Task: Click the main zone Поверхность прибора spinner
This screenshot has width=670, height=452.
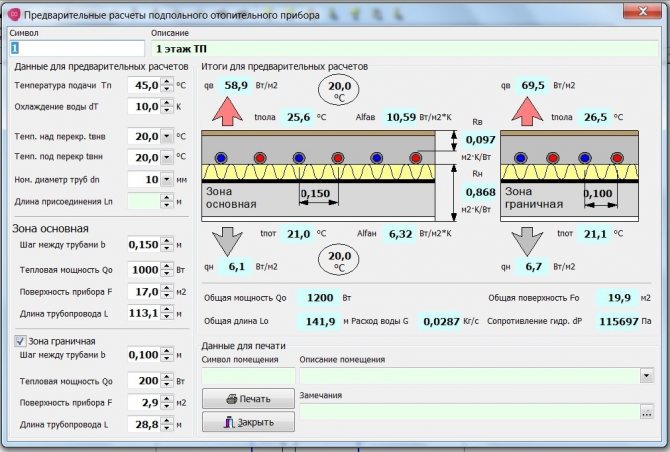Action: click(x=167, y=292)
